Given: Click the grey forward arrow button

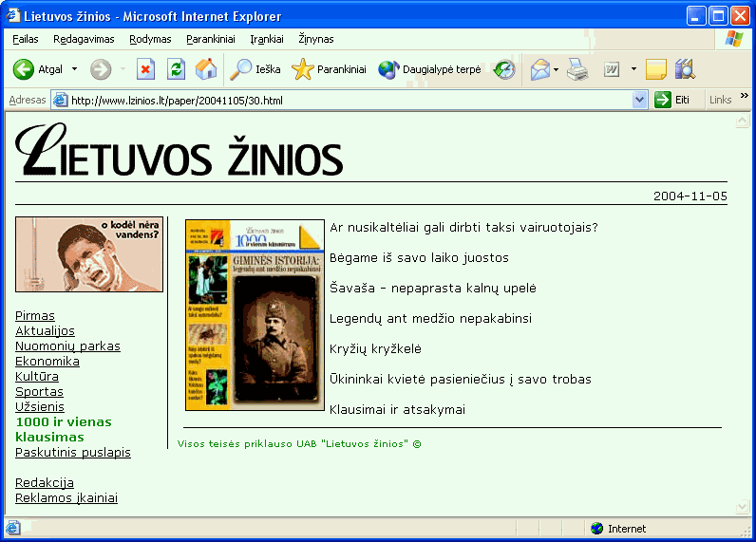Looking at the screenshot, I should pos(101,70).
